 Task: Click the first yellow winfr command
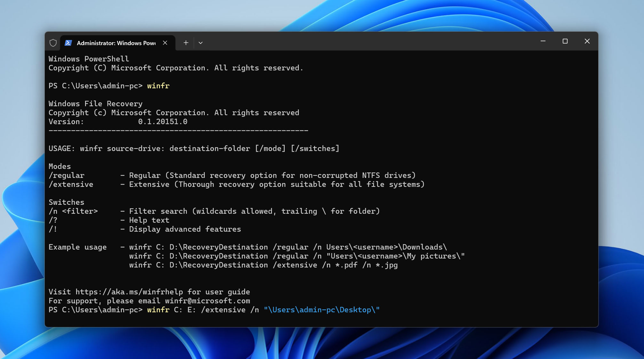[158, 86]
